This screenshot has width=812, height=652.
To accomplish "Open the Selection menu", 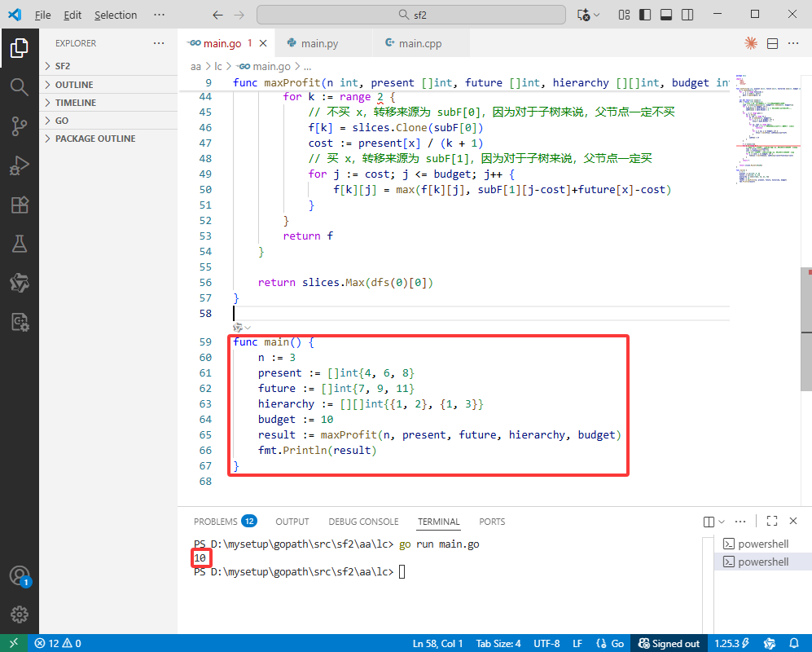I will [x=116, y=15].
